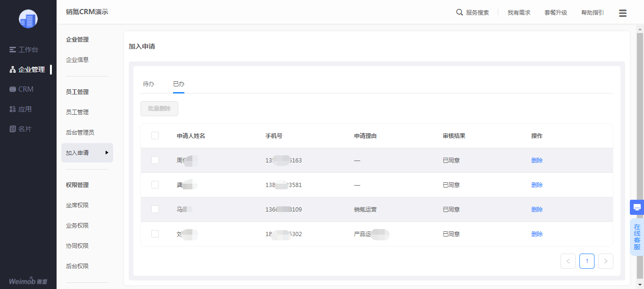The width and height of the screenshot is (644, 289).
Task: Click the 操作 column header
Action: tap(537, 136)
